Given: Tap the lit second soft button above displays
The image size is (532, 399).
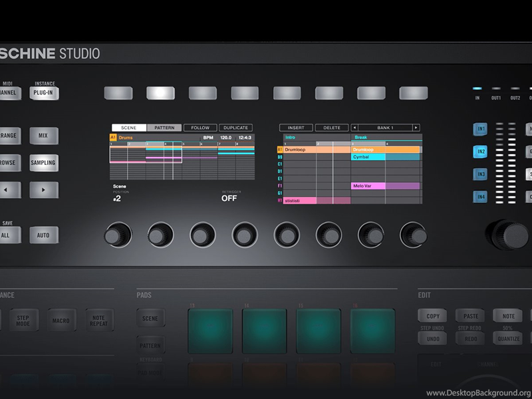Looking at the screenshot, I should pyautogui.click(x=160, y=93).
